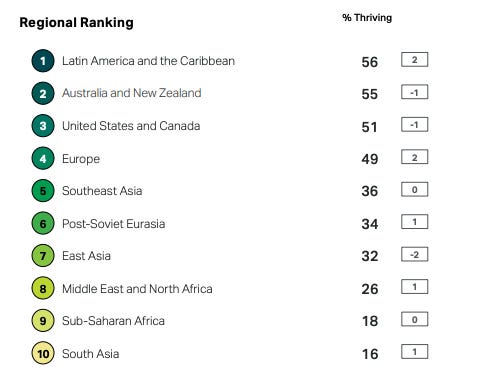Click rank 8 yellow-green badge
The width and height of the screenshot is (480, 381).
point(43,288)
